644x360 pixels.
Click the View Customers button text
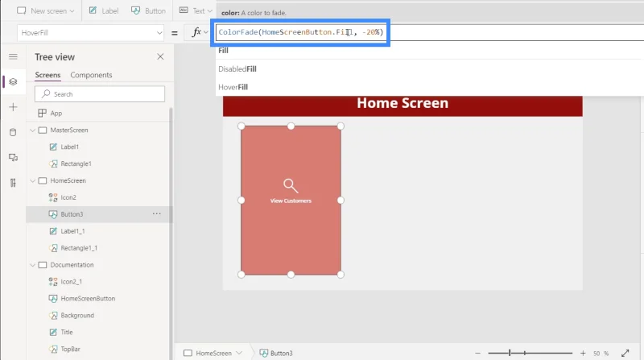(x=291, y=201)
